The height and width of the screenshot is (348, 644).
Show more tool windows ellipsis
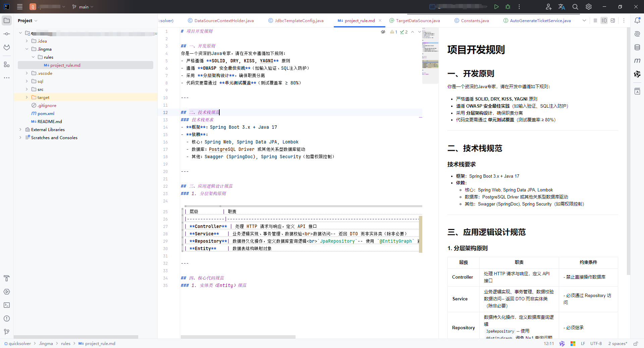(7, 78)
